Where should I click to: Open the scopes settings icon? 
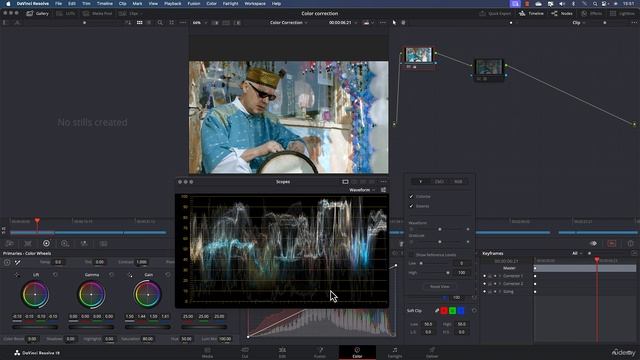(383, 190)
